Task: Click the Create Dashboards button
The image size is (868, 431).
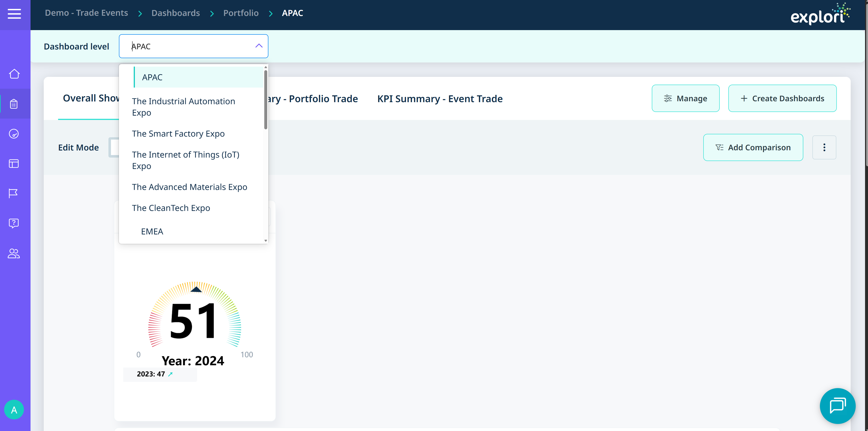Action: [782, 99]
